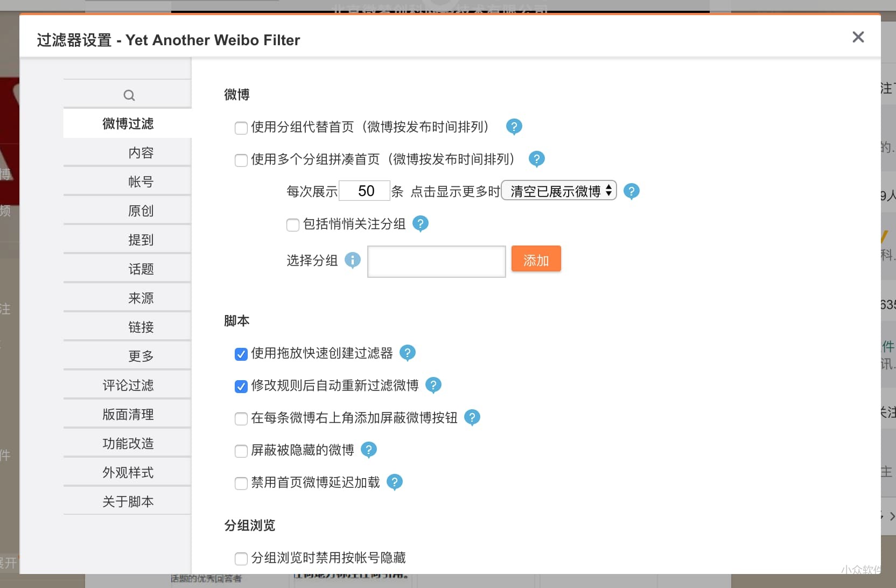Open the 清空已展示微博 dropdown
This screenshot has height=588, width=896.
pyautogui.click(x=558, y=191)
